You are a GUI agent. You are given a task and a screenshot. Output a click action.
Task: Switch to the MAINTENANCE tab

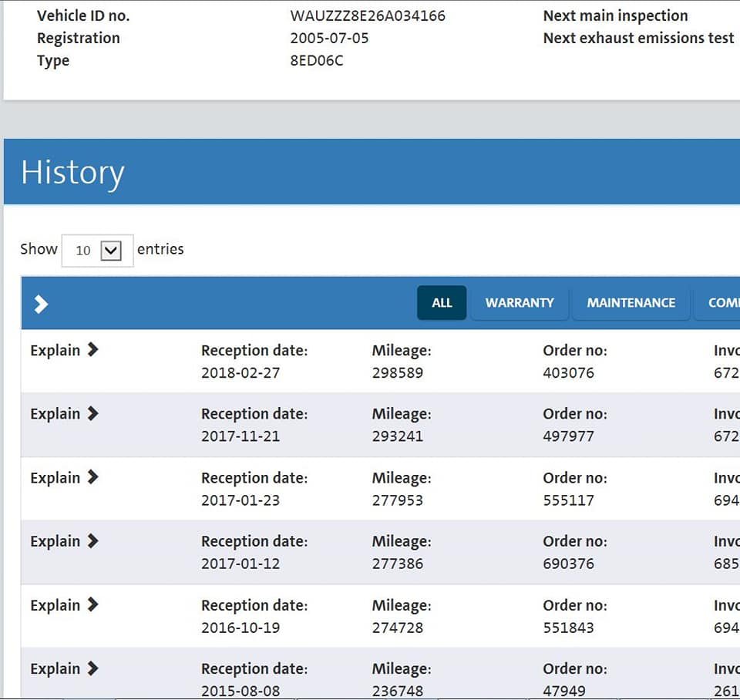tap(631, 302)
